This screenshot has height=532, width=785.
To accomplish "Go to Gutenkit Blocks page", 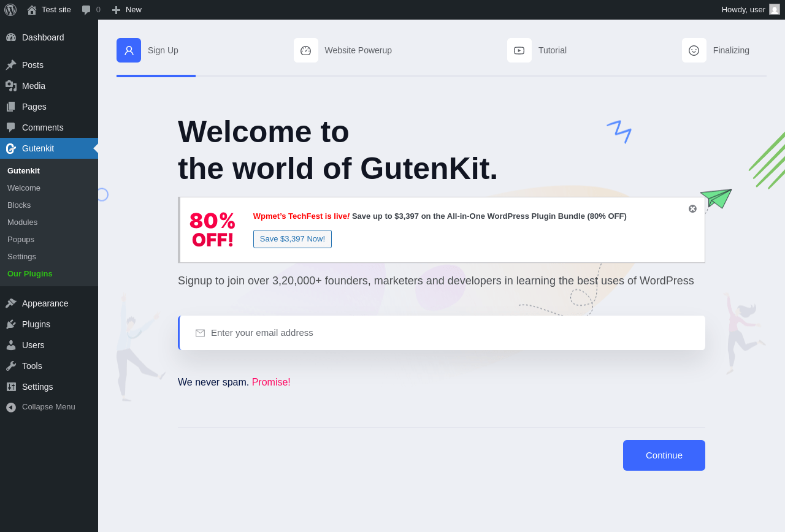I will [19, 205].
